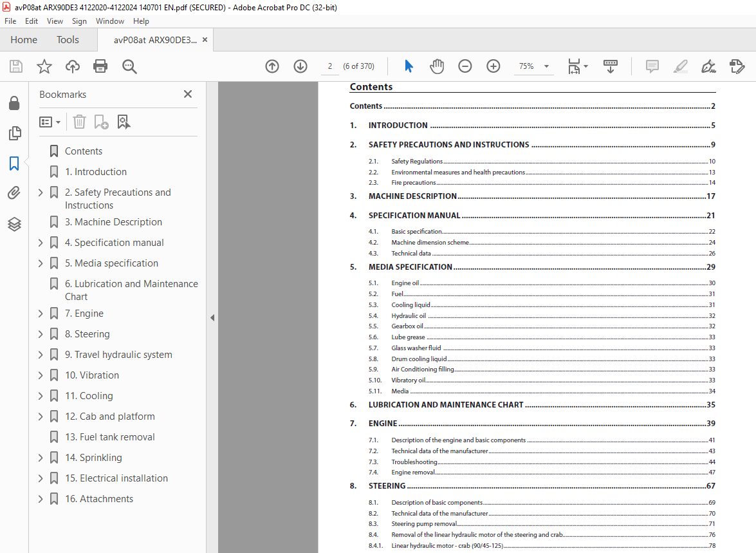756x553 pixels.
Task: Click the page number input field
Action: 330,66
